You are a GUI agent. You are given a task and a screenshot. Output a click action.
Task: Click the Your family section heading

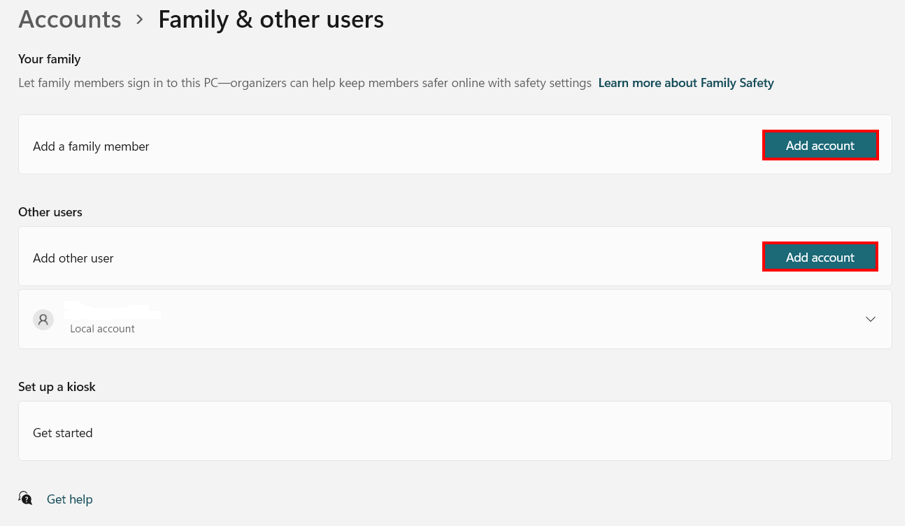(x=49, y=59)
